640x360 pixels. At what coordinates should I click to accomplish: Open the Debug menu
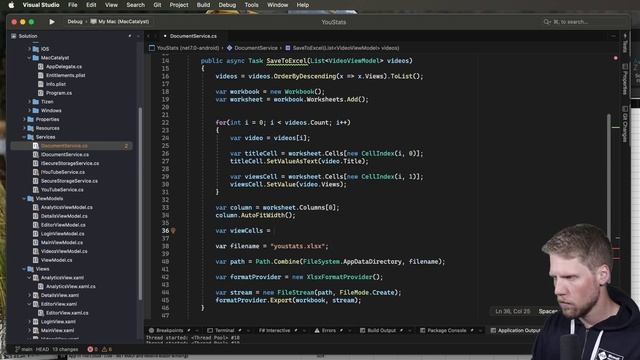tap(227, 5)
